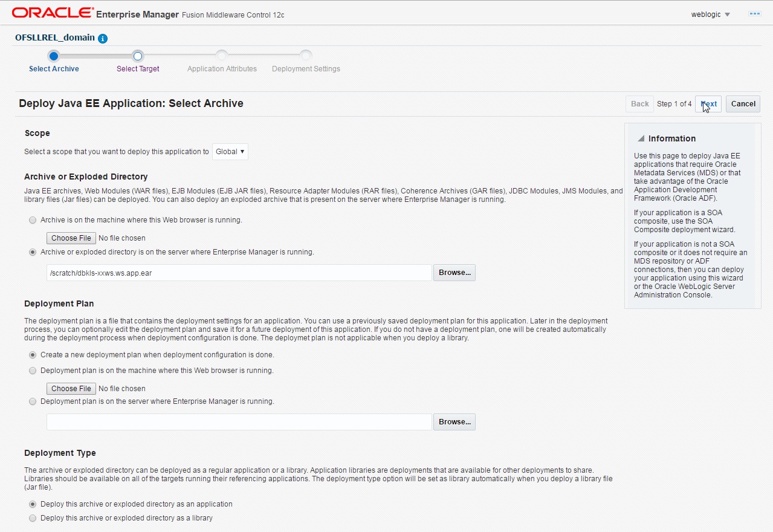773x532 pixels.
Task: Click the Next button
Action: pos(708,103)
